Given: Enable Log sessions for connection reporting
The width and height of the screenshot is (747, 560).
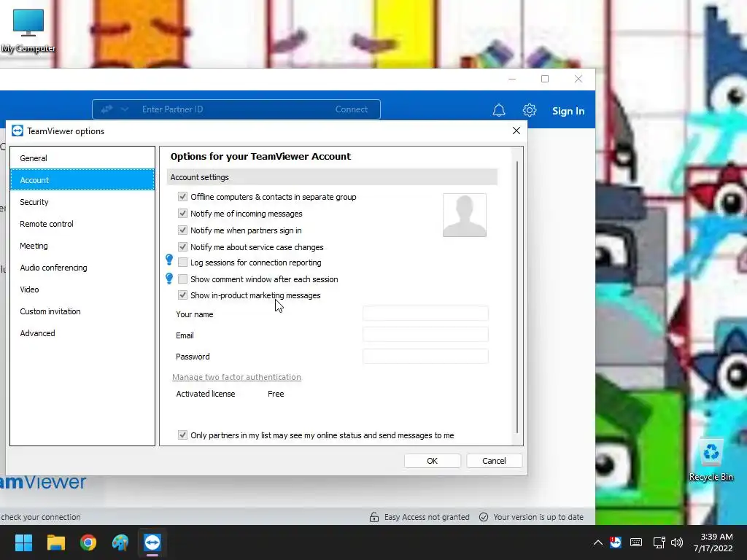Looking at the screenshot, I should tap(182, 262).
